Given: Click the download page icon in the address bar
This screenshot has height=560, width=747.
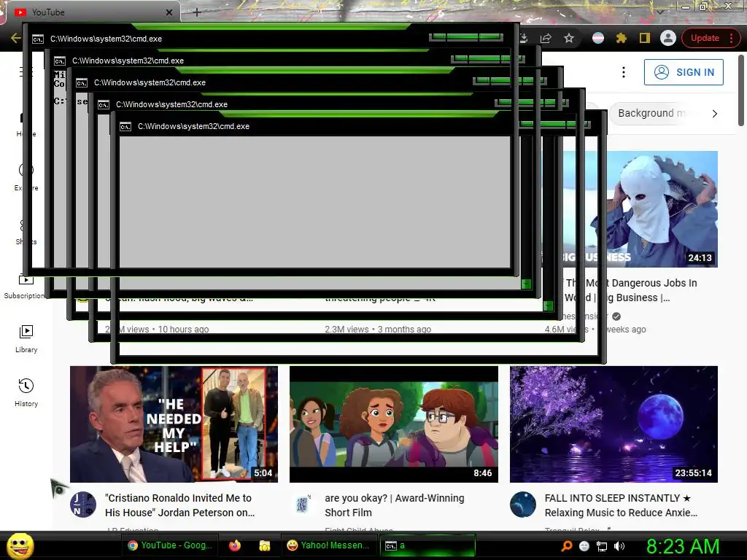Looking at the screenshot, I should click(x=525, y=38).
